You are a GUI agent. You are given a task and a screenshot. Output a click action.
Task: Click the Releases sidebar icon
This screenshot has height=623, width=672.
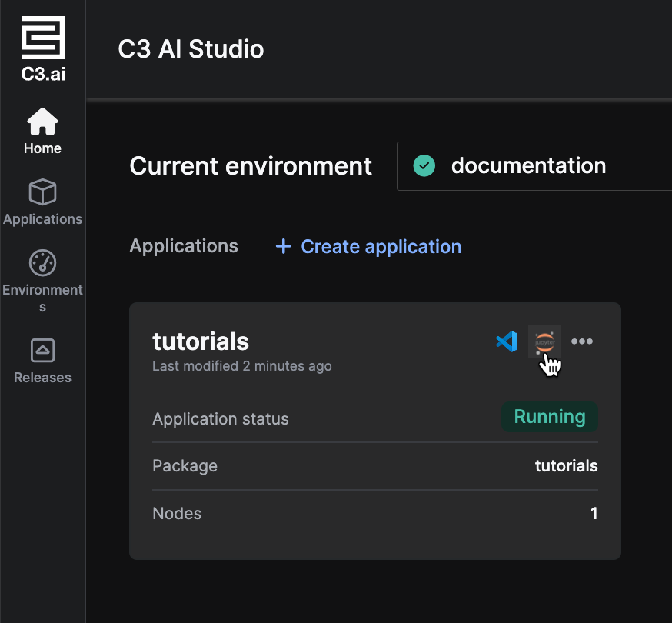42,351
